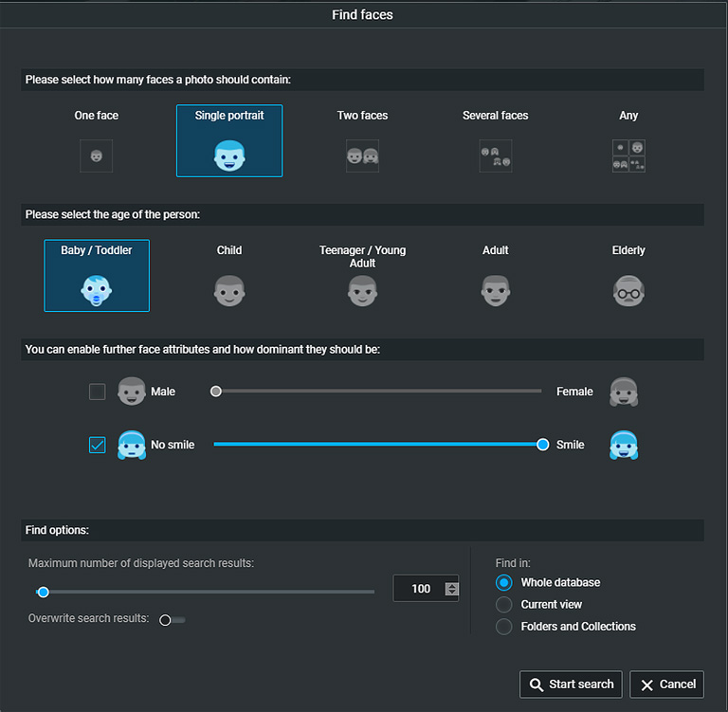Toggle Overwrite search results switch

172,620
